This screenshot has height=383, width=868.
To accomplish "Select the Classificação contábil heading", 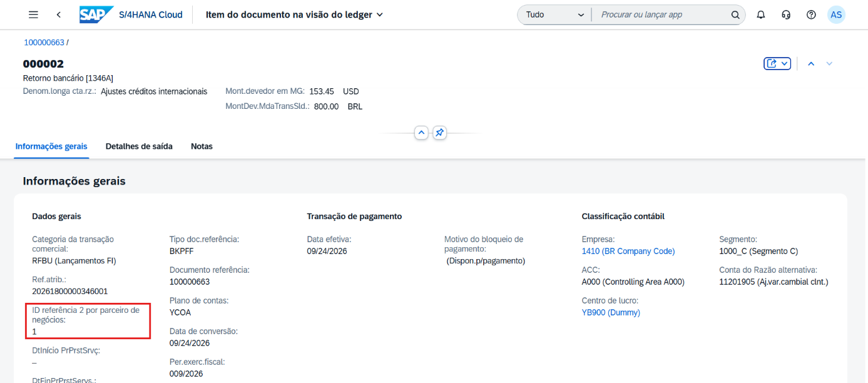I will (623, 217).
